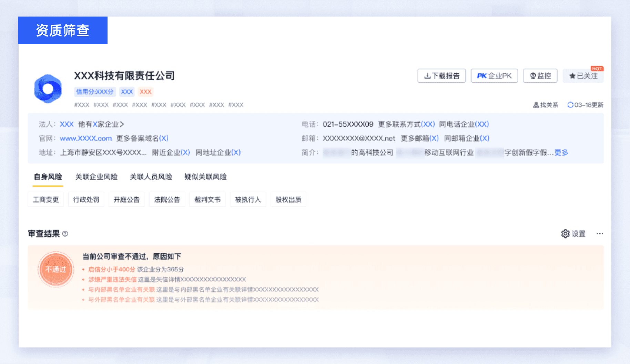Toggle the 被执行人 risk filter

pos(248,199)
